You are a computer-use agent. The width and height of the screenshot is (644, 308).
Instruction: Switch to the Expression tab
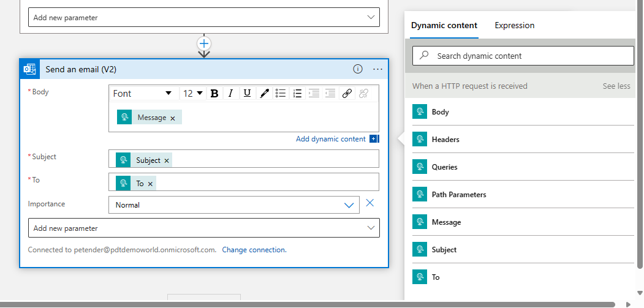click(514, 26)
